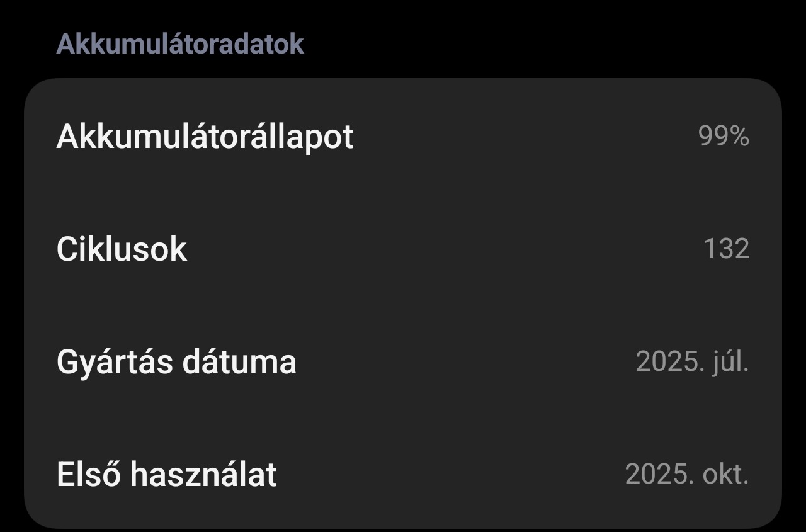Tap blank space between Ciklusok and 132
Screen dimensions: 806x532
tap(441, 249)
